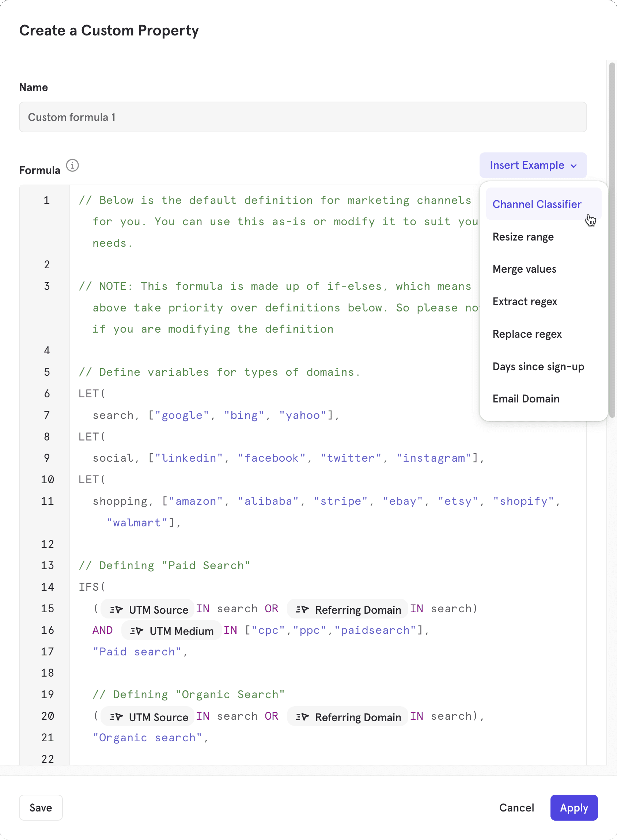Viewport: 617px width, 840px height.
Task: Select the UTM Source token on line 15
Action: click(x=147, y=609)
